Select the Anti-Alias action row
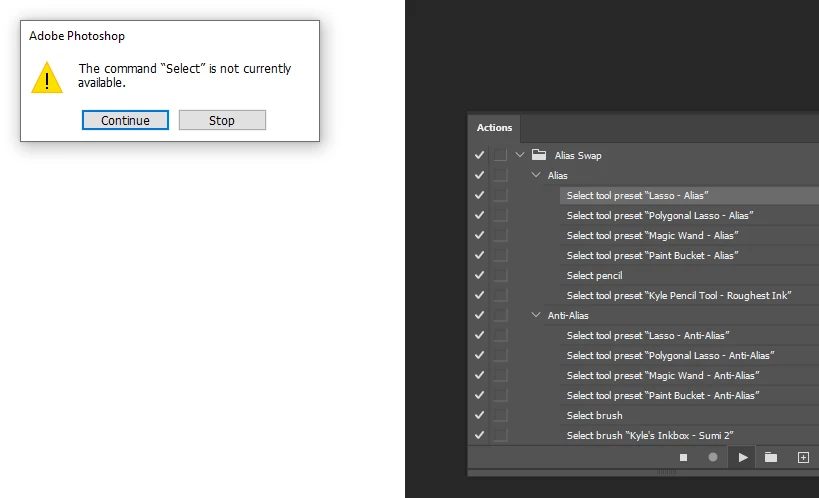The height and width of the screenshot is (498, 819). point(568,316)
